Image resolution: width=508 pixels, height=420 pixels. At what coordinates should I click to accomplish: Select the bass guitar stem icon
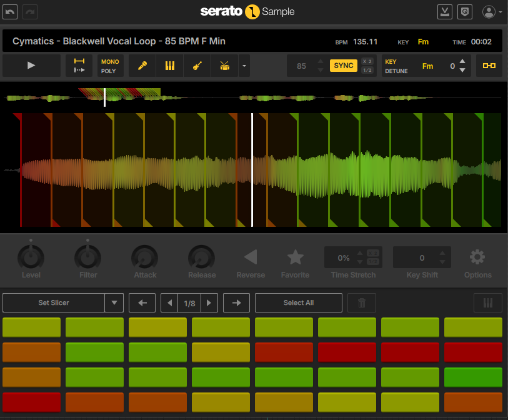coord(197,66)
